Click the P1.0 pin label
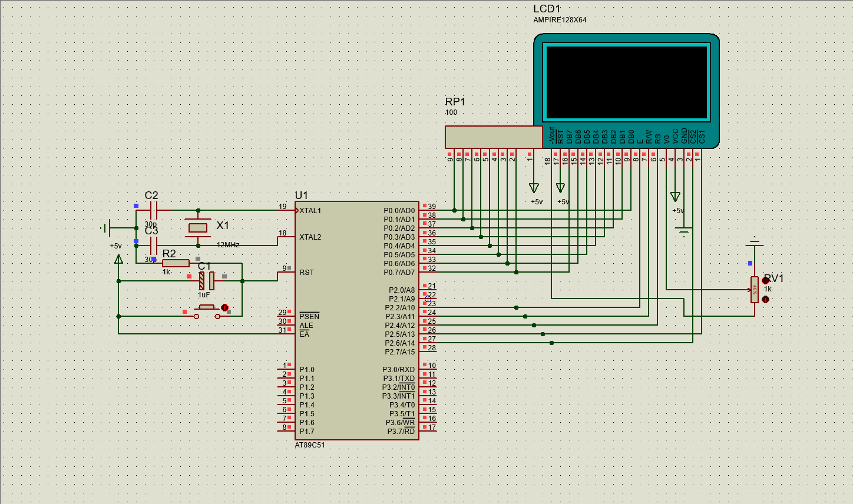The width and height of the screenshot is (853, 504). [307, 370]
